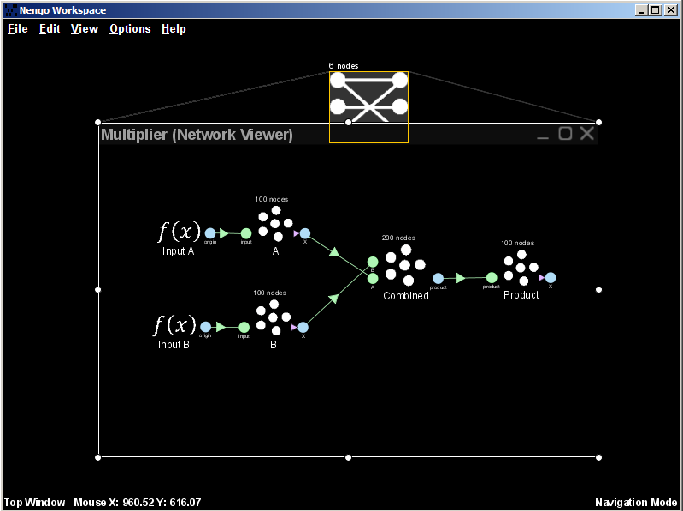Viewport: 683px width, 511px height.
Task: Open the Edit menu
Action: [49, 29]
